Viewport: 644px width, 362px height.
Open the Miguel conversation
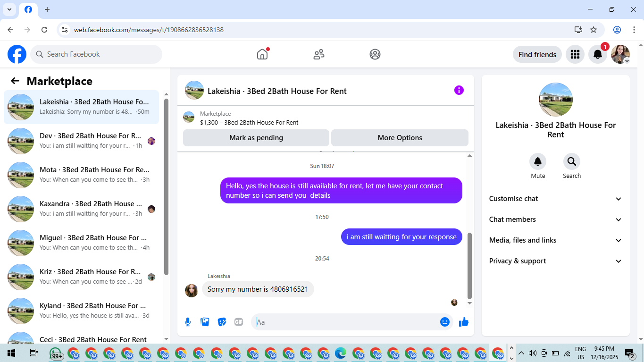82,243
